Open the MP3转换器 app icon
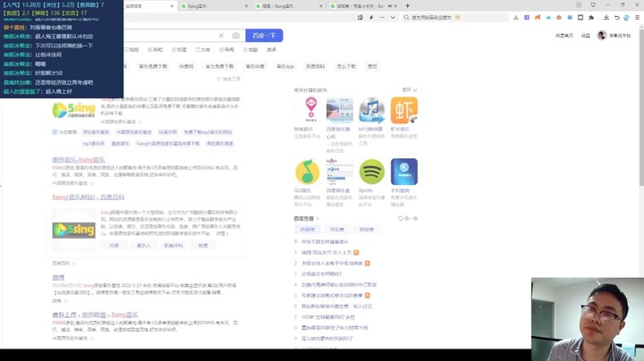The width and height of the screenshot is (644, 361). pyautogui.click(x=372, y=110)
